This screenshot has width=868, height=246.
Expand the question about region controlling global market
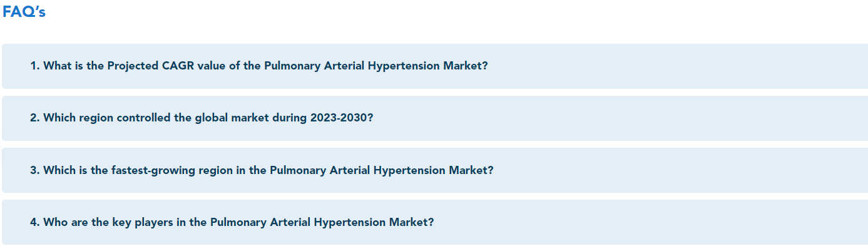pyautogui.click(x=435, y=118)
